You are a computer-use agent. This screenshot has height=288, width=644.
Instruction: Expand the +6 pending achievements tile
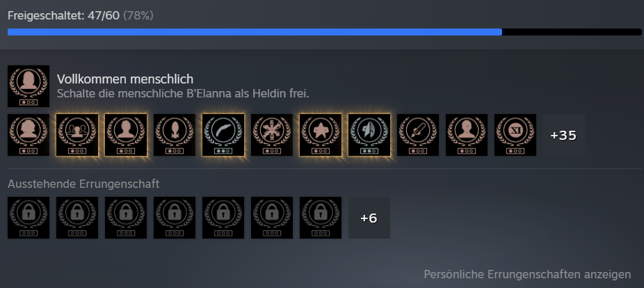[369, 218]
